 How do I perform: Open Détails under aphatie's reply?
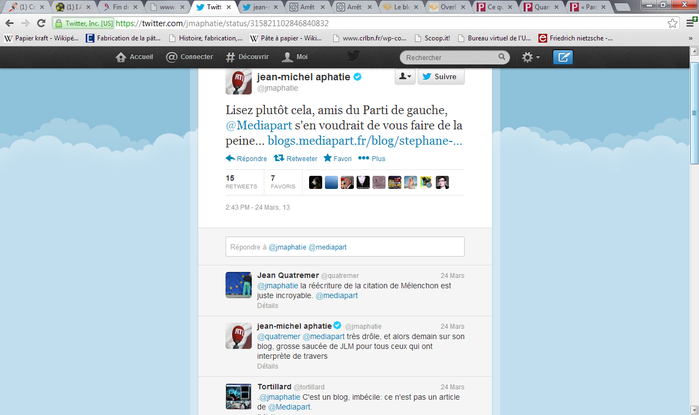[267, 366]
